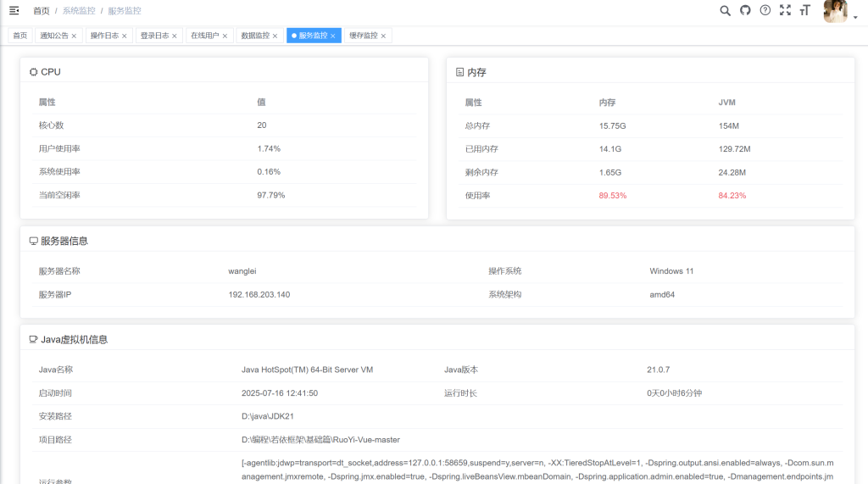Close the 操作日志 tab
Image resolution: width=868 pixels, height=484 pixels.
(125, 36)
